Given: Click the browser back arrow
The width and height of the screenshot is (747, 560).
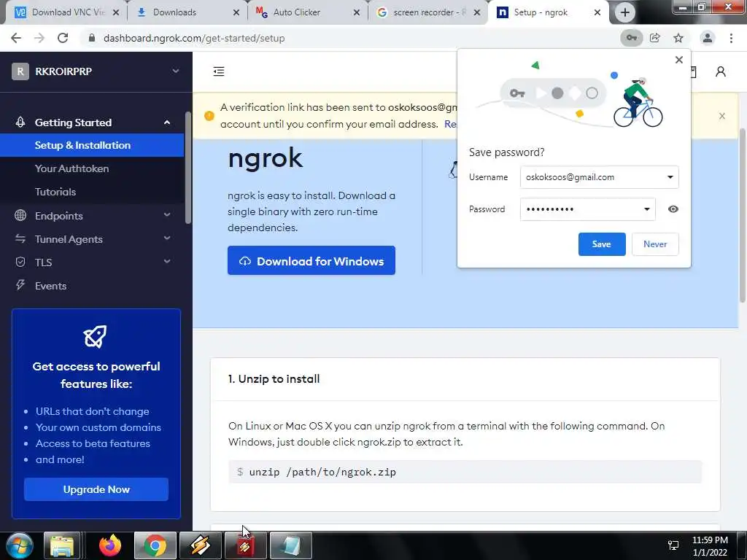Looking at the screenshot, I should tap(16, 38).
